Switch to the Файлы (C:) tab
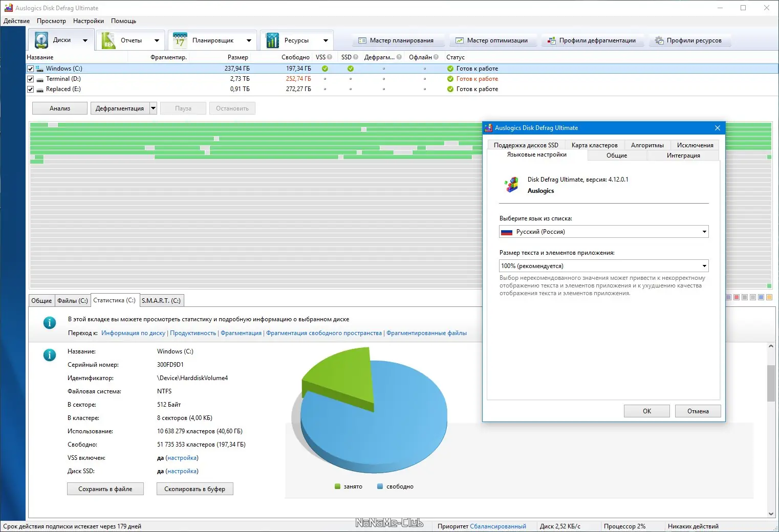Image resolution: width=779 pixels, height=532 pixels. coord(73,301)
